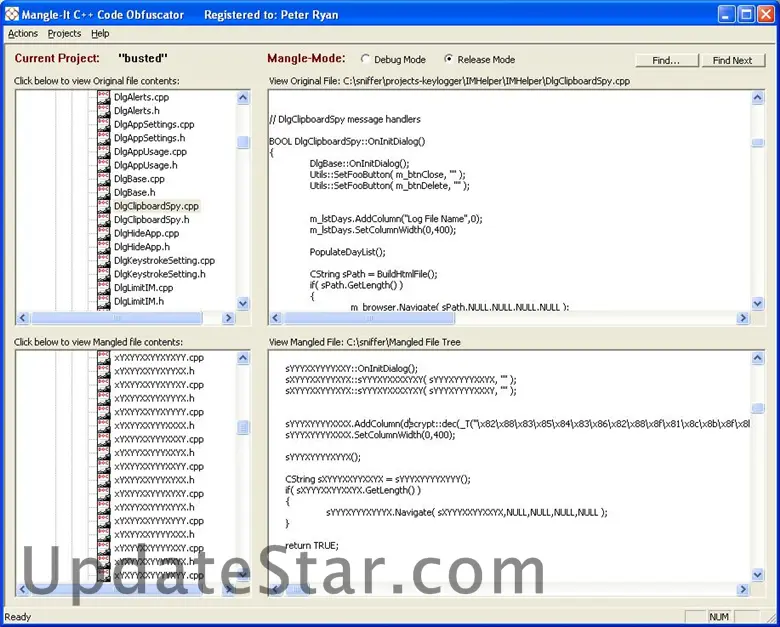The width and height of the screenshot is (780, 627).
Task: Select mangled file xYXYYXXYYYXXYY.cpp in list
Action: (x=159, y=466)
